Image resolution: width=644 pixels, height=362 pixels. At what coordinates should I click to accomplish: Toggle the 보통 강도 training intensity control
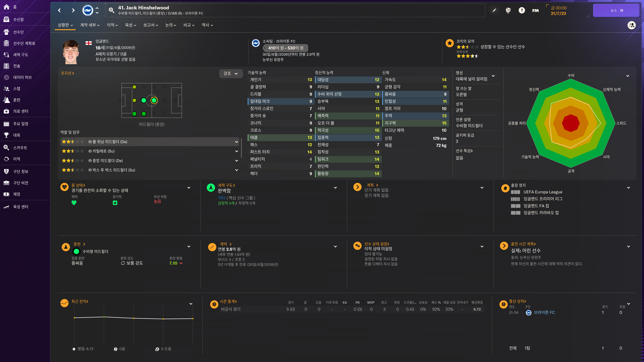[x=132, y=263]
